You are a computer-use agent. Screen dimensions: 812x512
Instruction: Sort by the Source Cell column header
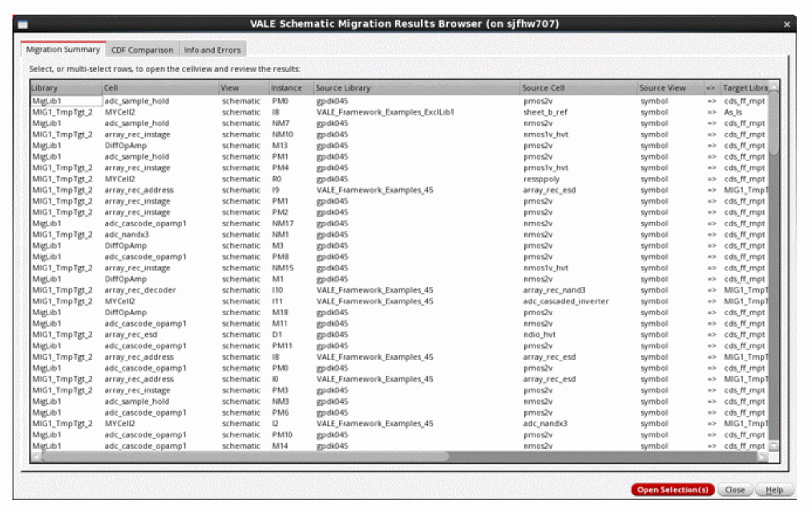[x=579, y=87]
